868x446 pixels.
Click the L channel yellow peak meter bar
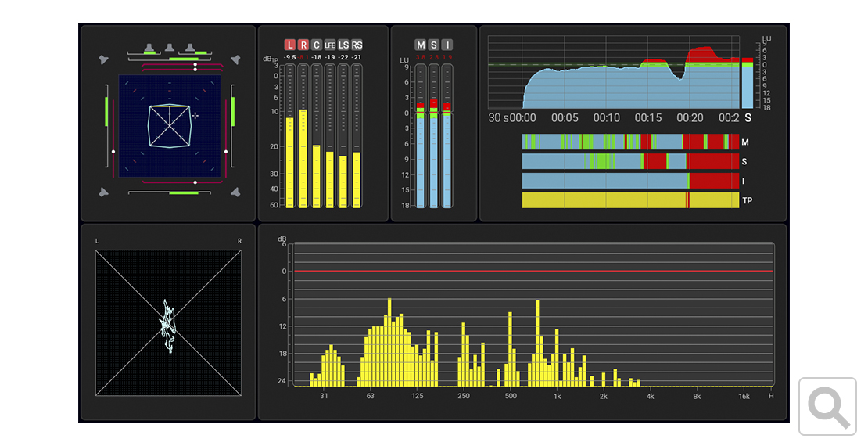tap(289, 162)
